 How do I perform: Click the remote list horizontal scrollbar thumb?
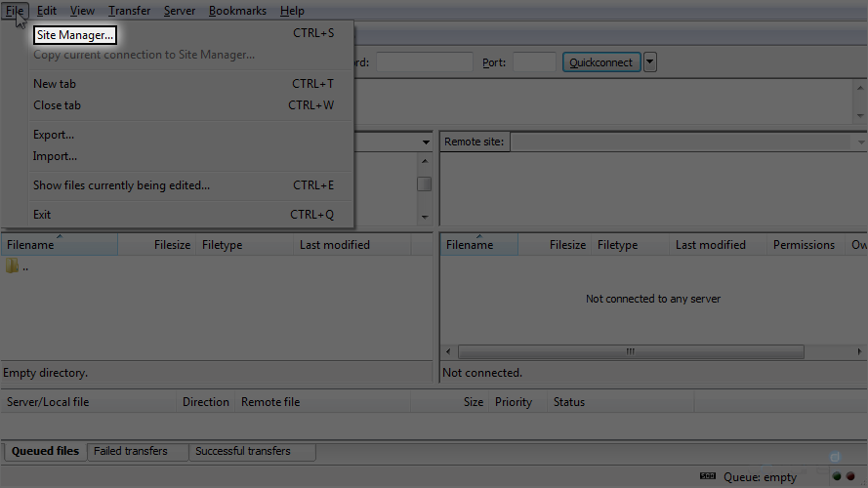pos(631,351)
